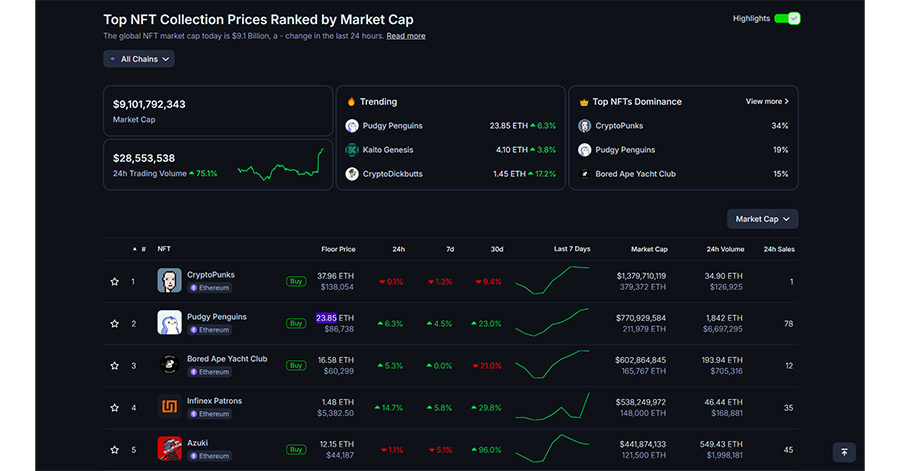Jump to top with the arrow button
Screen dimensions: 900x471
(844, 452)
